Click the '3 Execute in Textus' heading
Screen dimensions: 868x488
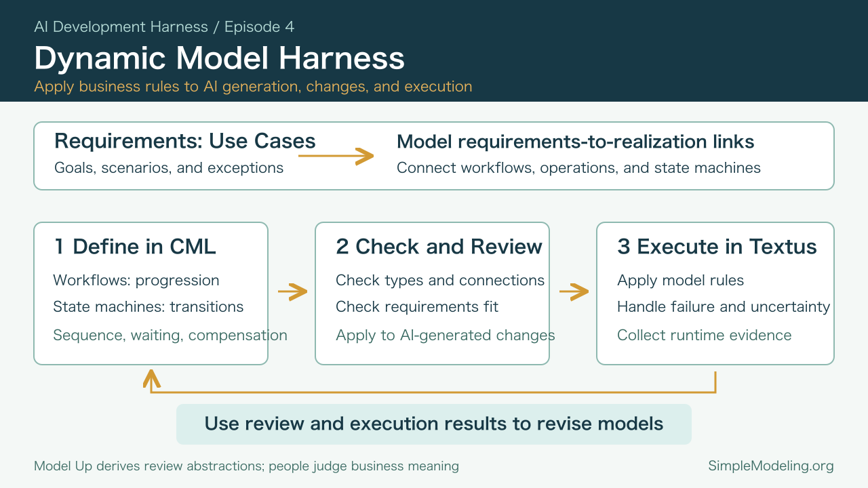coord(717,247)
